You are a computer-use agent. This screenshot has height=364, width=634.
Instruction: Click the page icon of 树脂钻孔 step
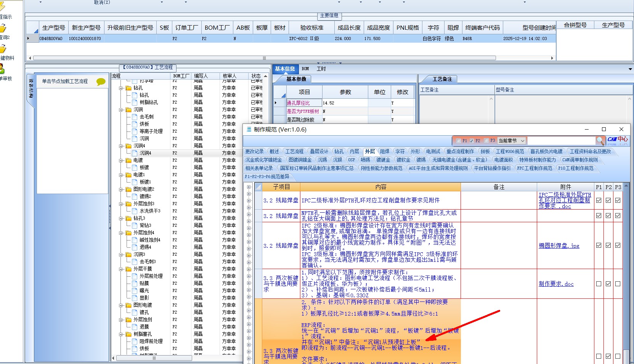click(x=135, y=102)
